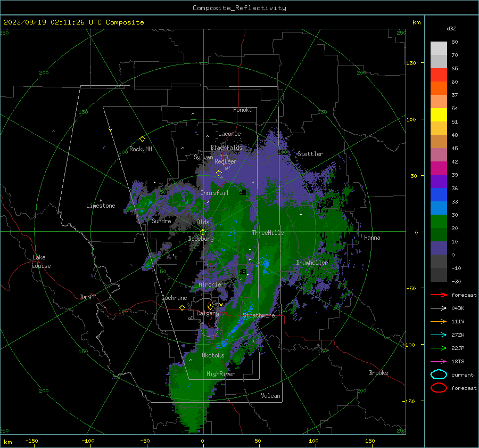Click the white 04DK arrow in legend

tap(439, 308)
